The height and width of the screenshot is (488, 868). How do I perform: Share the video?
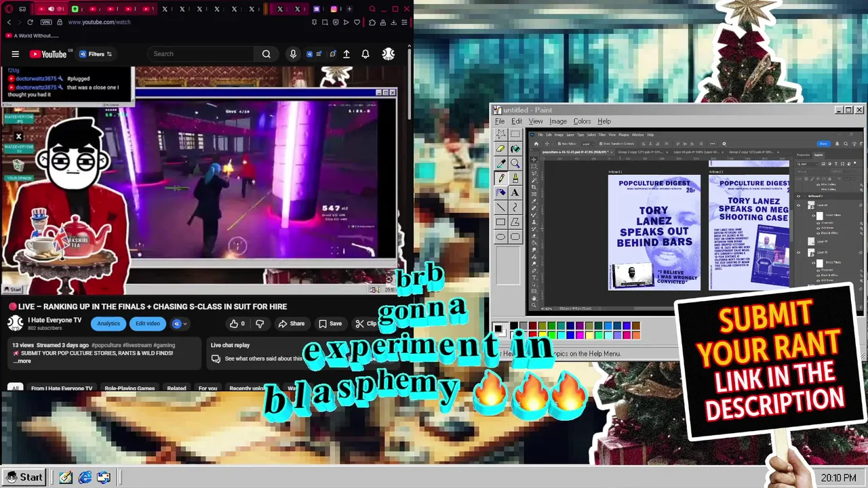click(x=292, y=324)
